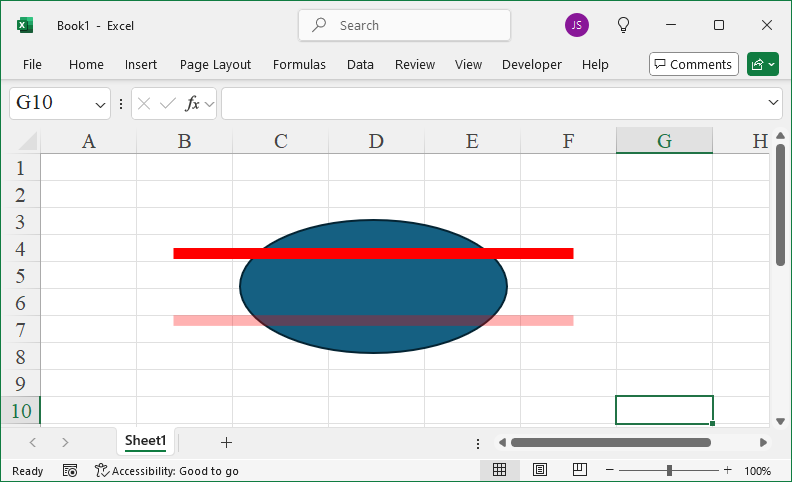792x482 pixels.
Task: Open the Page Layout tab
Action: pyautogui.click(x=215, y=65)
